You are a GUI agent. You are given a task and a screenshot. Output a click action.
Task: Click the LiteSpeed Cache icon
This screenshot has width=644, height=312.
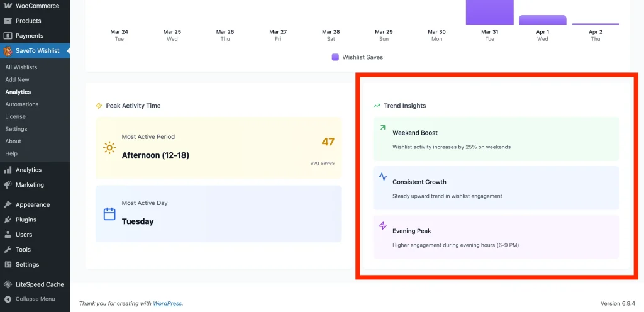[x=8, y=284]
